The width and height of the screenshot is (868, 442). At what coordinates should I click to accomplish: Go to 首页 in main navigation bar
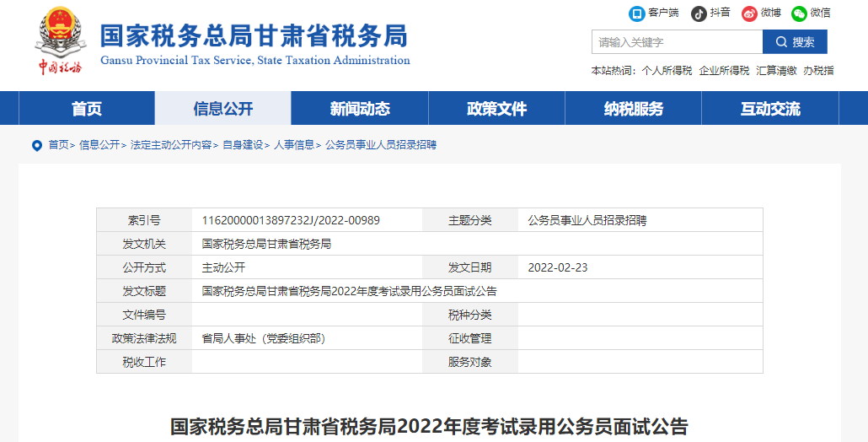(87, 109)
